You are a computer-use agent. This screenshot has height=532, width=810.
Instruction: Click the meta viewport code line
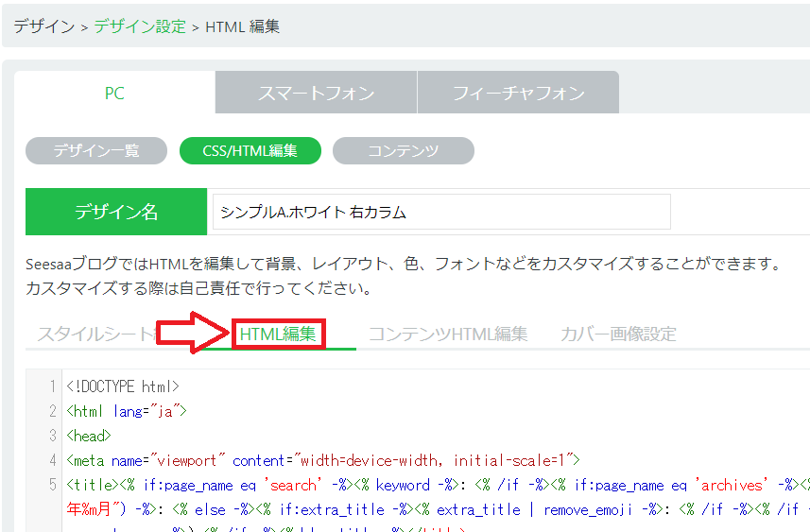[x=323, y=460]
